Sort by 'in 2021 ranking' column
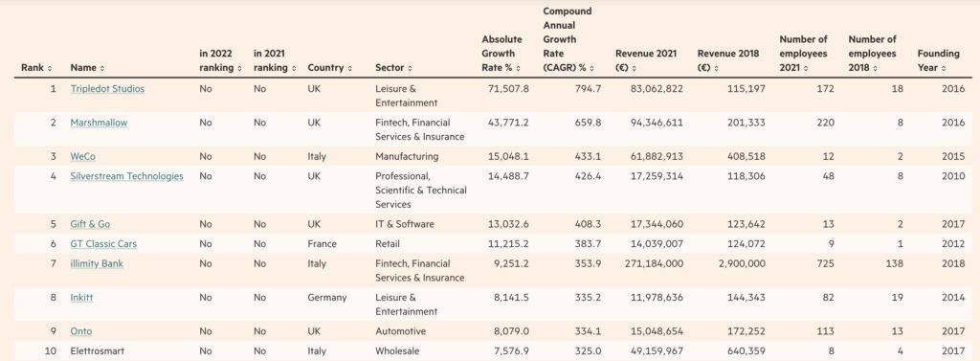Viewport: 980px width, 361px height. (x=294, y=68)
